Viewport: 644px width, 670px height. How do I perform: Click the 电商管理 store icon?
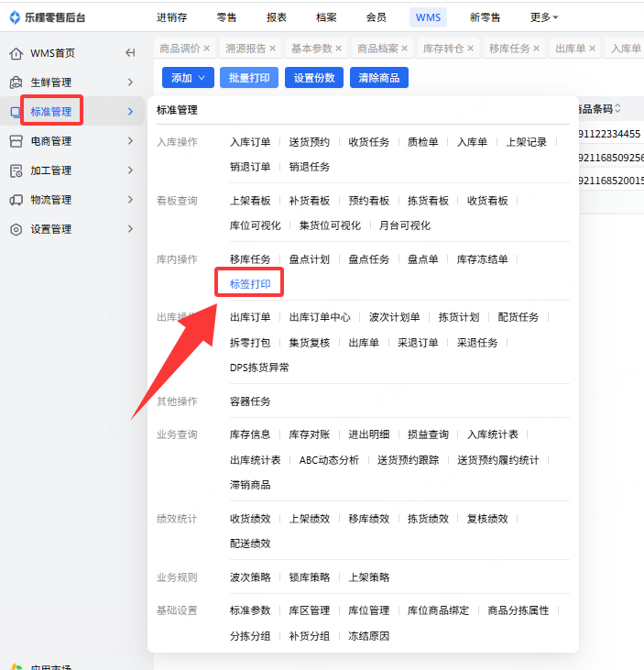click(x=16, y=141)
